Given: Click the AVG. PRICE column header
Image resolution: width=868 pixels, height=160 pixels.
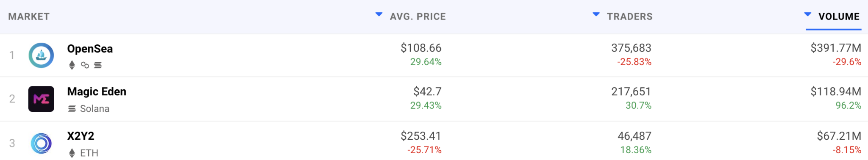Looking at the screenshot, I should click(x=417, y=17).
